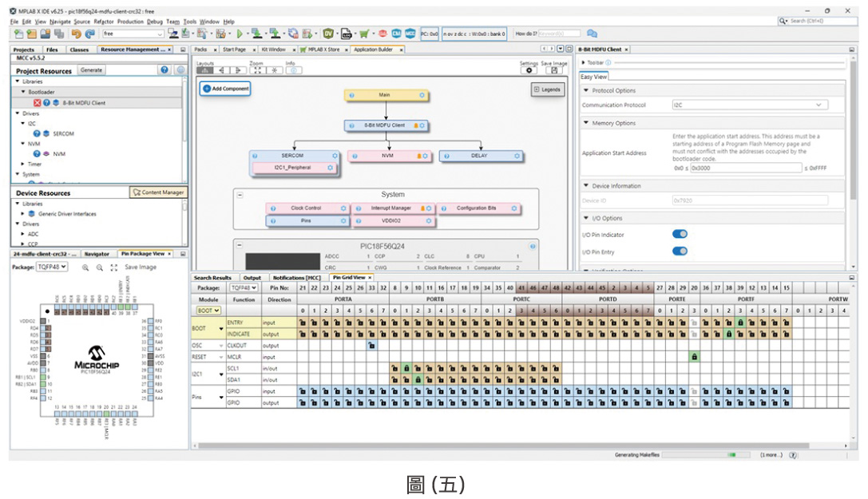Click the locked MCLR pin in grid

point(694,356)
